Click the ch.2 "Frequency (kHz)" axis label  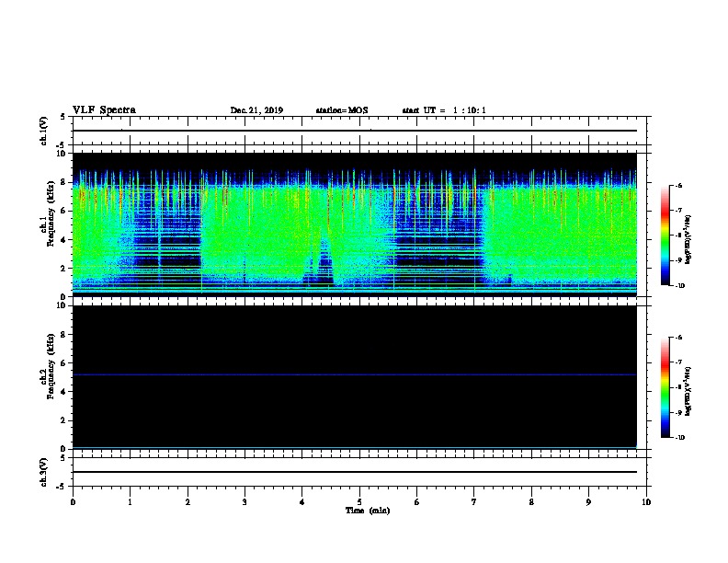click(51, 366)
